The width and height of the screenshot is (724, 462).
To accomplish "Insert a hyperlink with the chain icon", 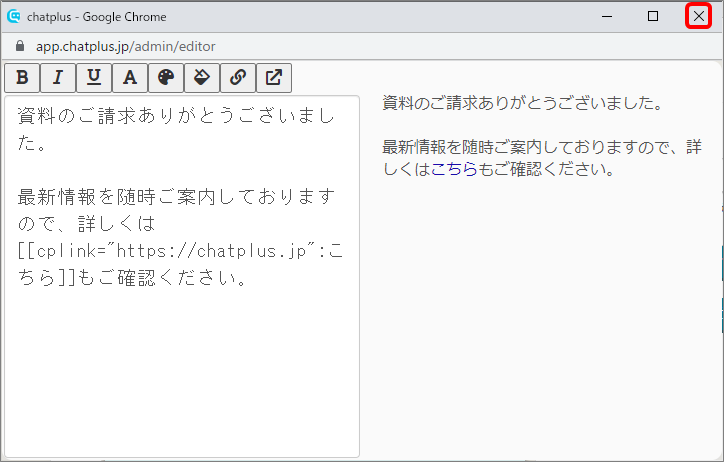I will [x=238, y=78].
